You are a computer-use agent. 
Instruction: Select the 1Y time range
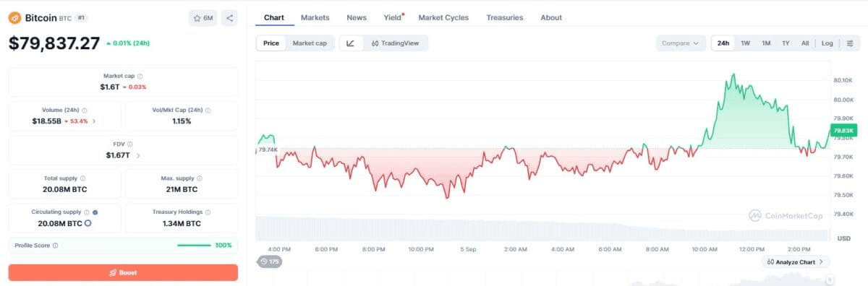[786, 43]
